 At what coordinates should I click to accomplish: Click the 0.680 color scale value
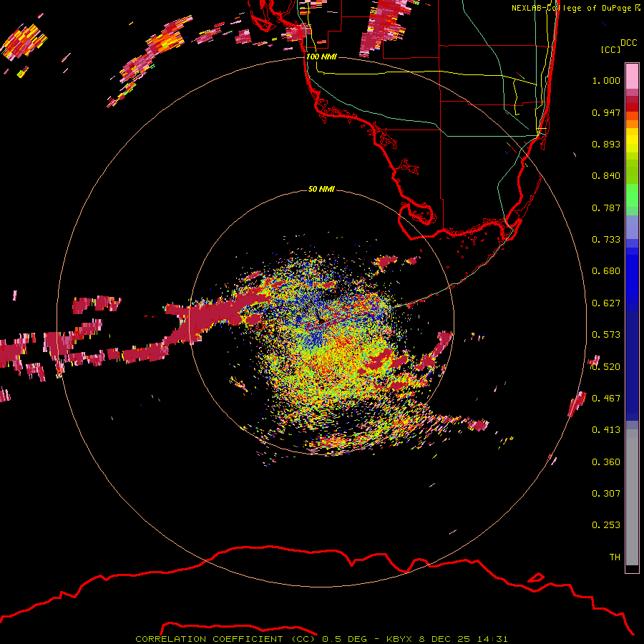[x=606, y=271]
